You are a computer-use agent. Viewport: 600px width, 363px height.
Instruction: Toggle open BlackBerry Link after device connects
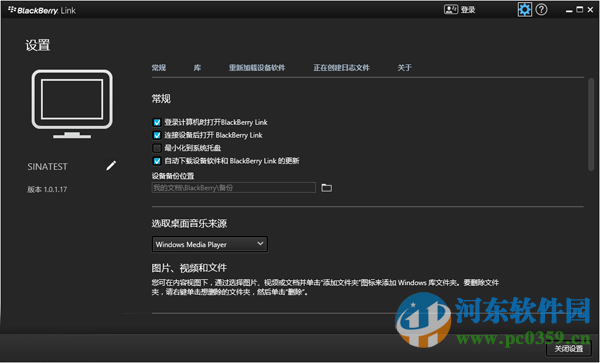click(157, 135)
